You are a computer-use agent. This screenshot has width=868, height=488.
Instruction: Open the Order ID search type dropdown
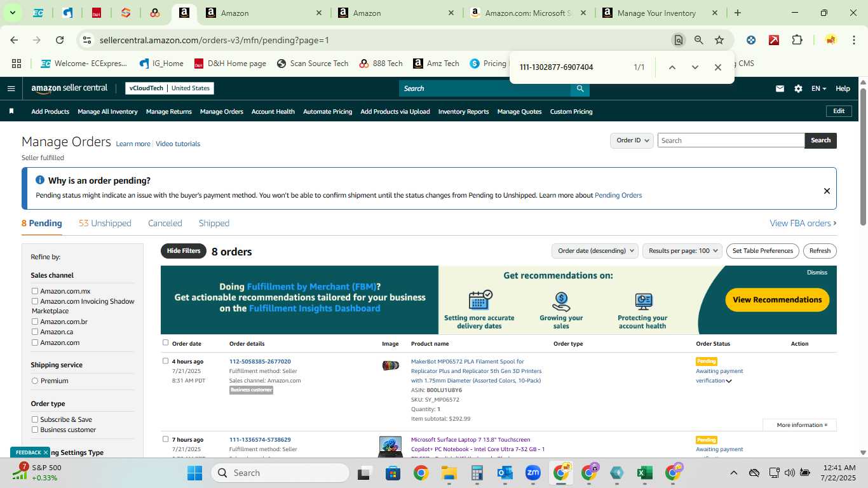click(632, 140)
